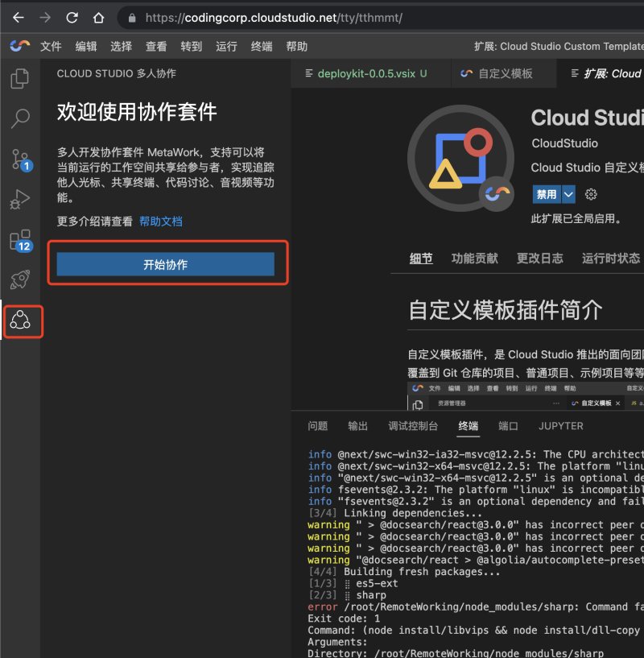Open the multi-user collaboration view icon
The height and width of the screenshot is (658, 644).
tap(19, 321)
